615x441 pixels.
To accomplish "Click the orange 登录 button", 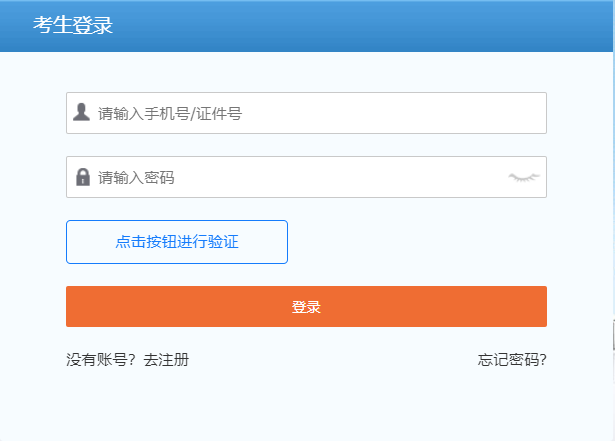I will click(x=306, y=306).
